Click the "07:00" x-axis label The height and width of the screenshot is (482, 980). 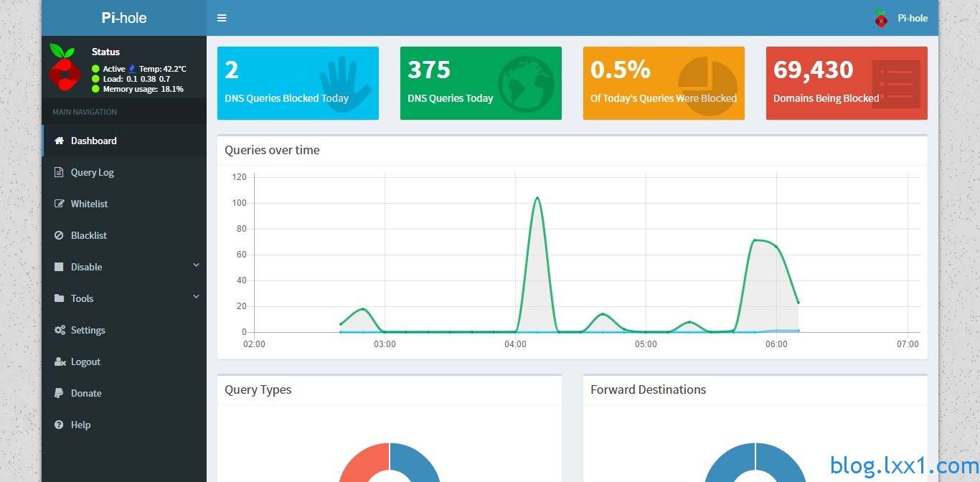tap(908, 344)
